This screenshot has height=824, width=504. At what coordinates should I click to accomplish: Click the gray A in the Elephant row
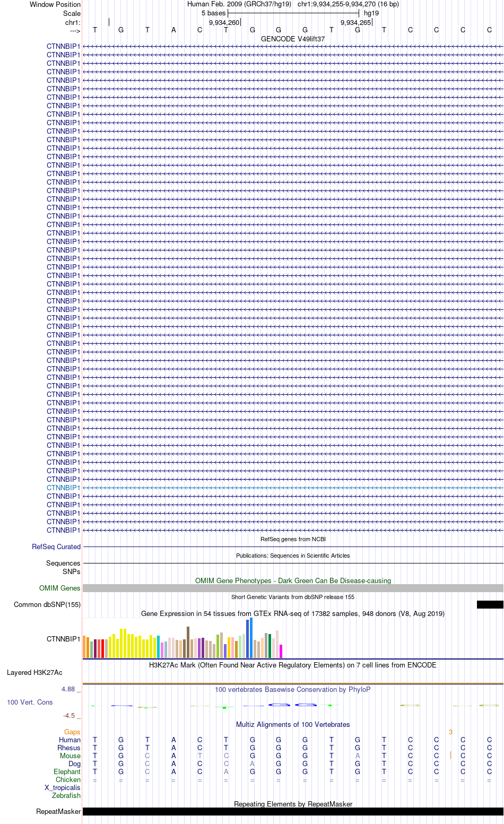click(x=226, y=771)
